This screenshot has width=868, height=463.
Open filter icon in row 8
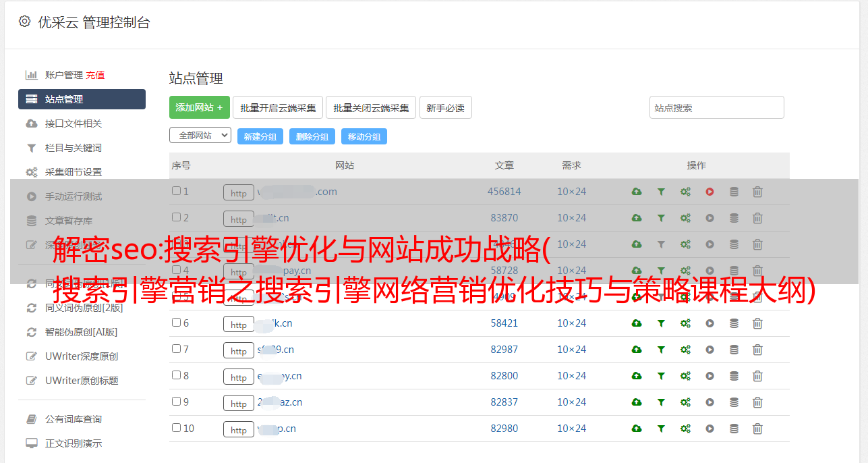pos(661,376)
